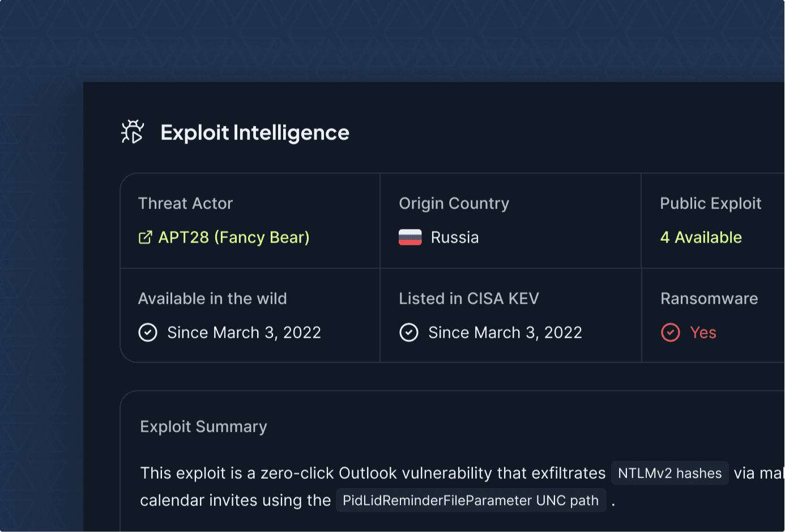Open the 4 Available public exploits link
This screenshot has width=785, height=532.
point(701,237)
